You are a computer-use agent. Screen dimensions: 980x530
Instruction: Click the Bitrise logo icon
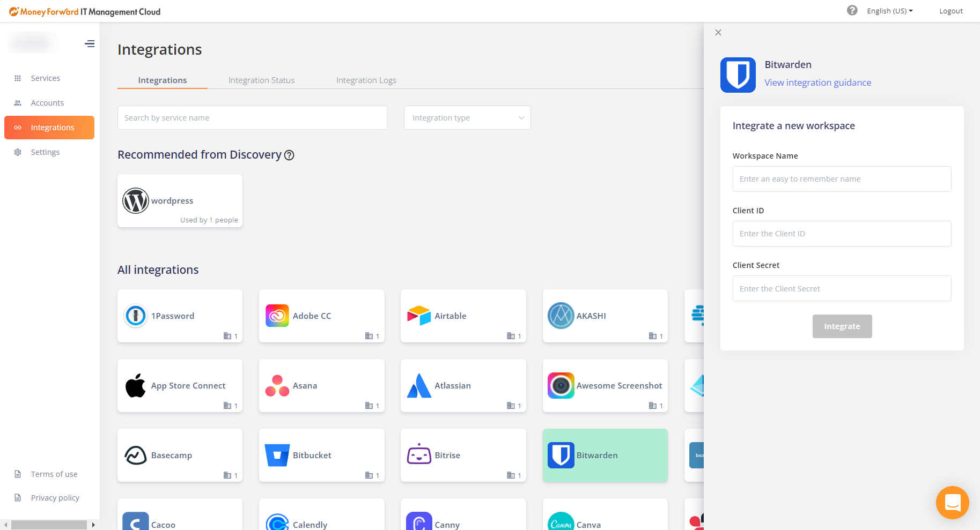tap(419, 455)
